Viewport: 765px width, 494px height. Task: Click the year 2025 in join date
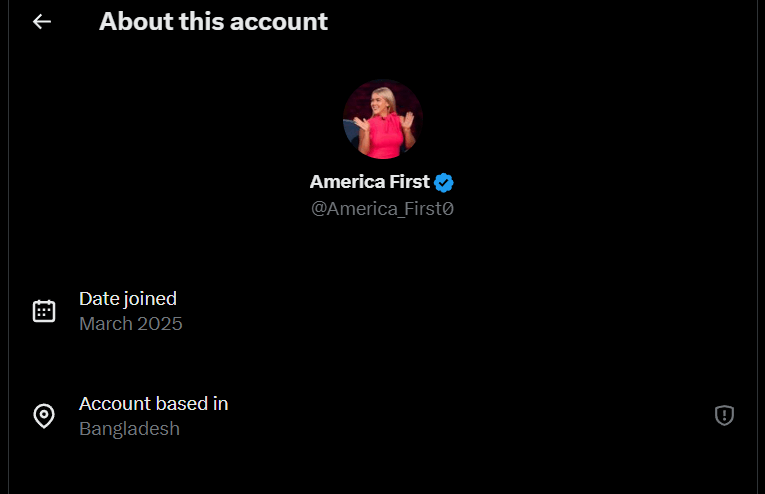tap(161, 324)
